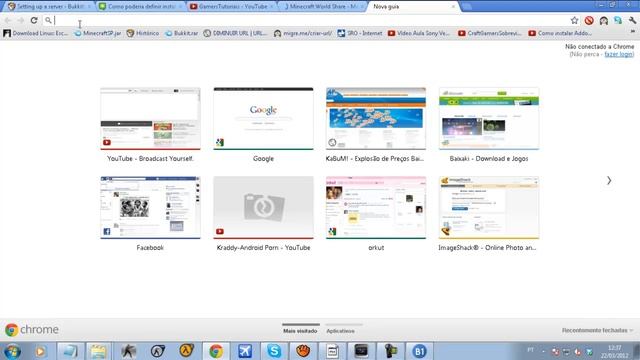Open the airplane icon app in taskbar
Image resolution: width=640 pixels, height=360 pixels.
coord(245,351)
